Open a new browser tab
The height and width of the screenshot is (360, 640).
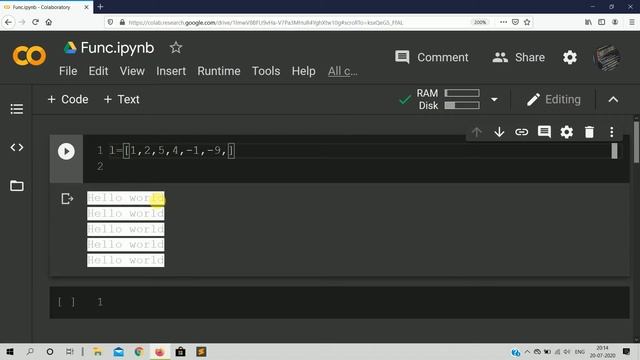tap(100, 7)
